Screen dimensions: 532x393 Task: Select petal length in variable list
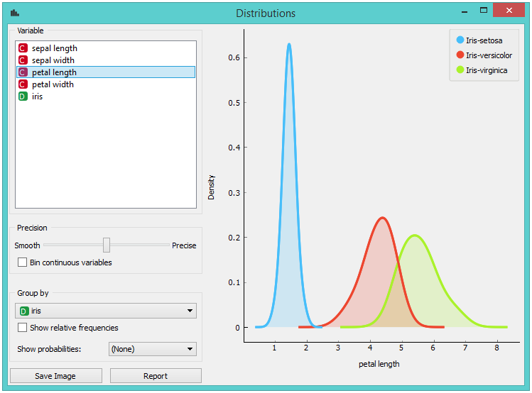[x=54, y=72]
